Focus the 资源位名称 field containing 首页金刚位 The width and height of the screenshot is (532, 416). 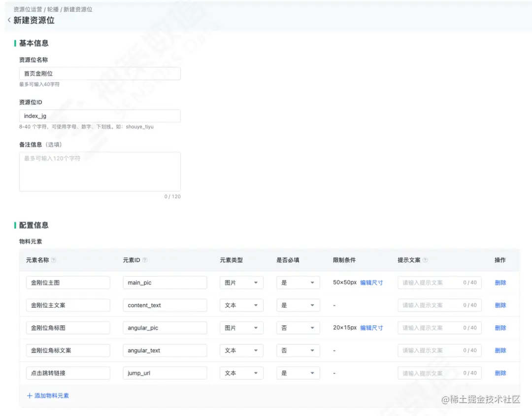pos(100,73)
